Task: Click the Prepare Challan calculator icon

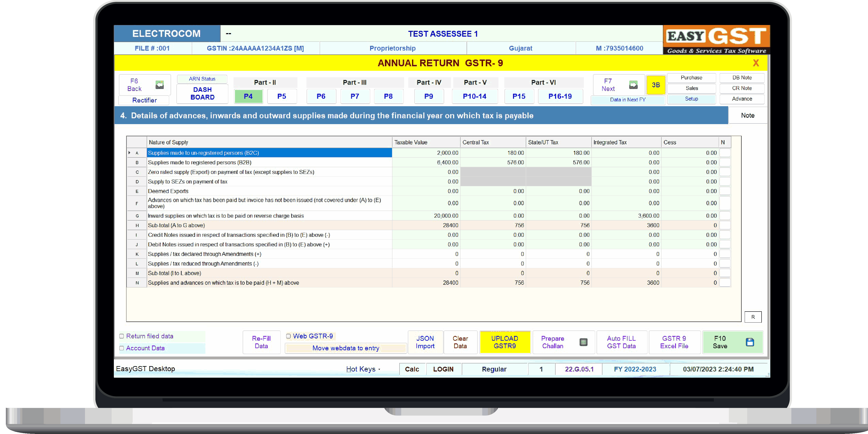Action: tap(583, 342)
